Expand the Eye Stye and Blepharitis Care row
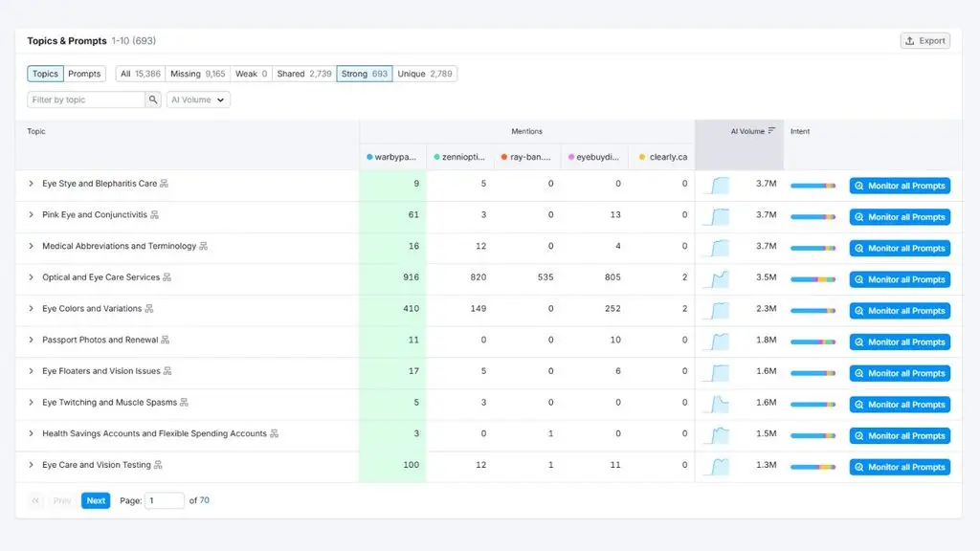This screenshot has height=551, width=980. [31, 184]
